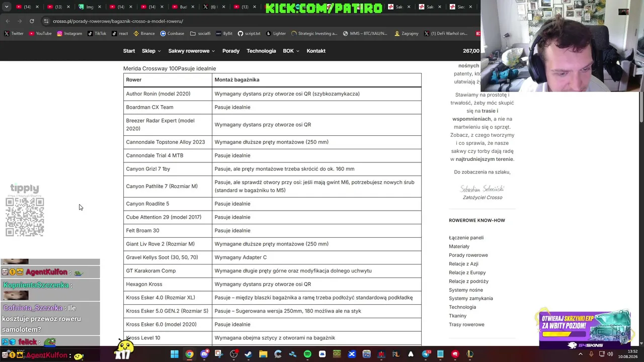Open the react bookmark

(120, 34)
